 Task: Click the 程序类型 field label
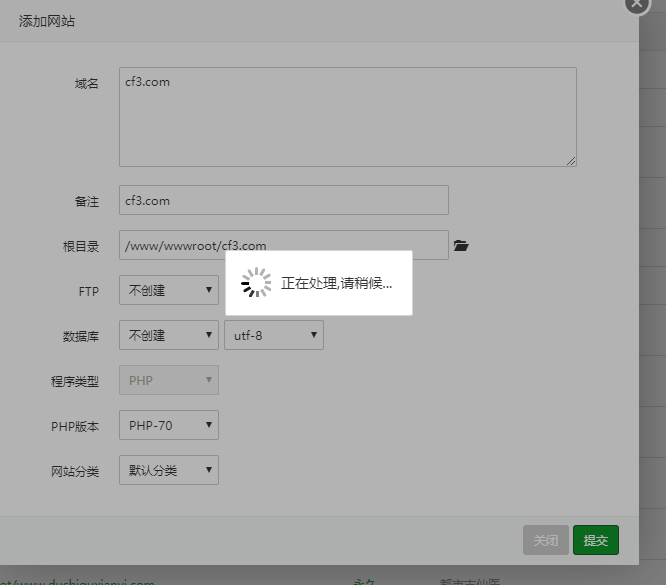[x=75, y=382]
